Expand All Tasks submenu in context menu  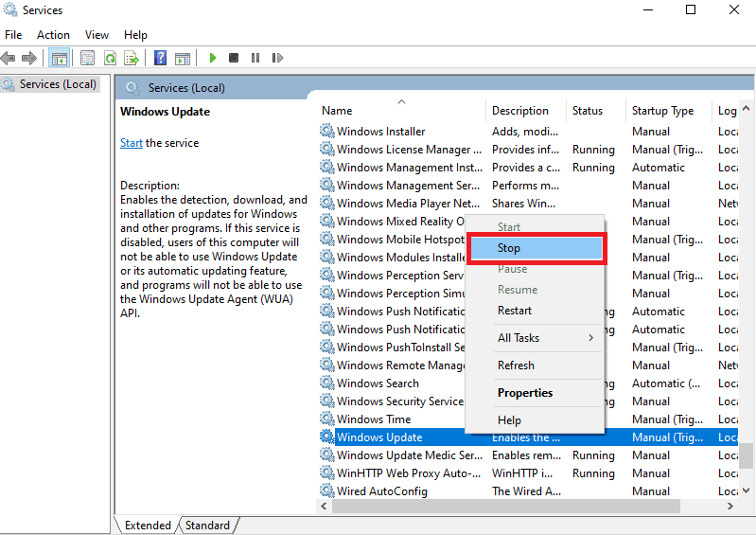point(536,338)
